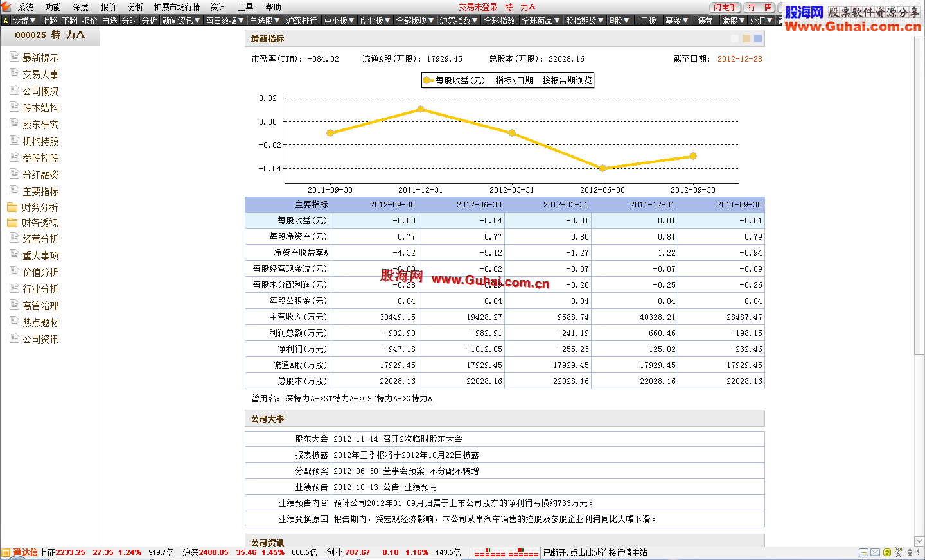Screen dimensions: 925x560
Task: Click the vertical scrollbar down arrow
Action: click(919, 541)
